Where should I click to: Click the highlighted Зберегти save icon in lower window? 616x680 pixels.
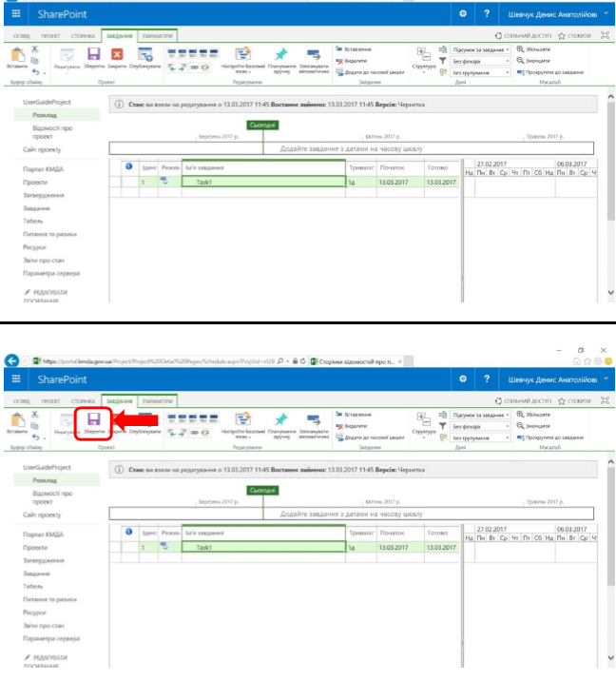[93, 419]
